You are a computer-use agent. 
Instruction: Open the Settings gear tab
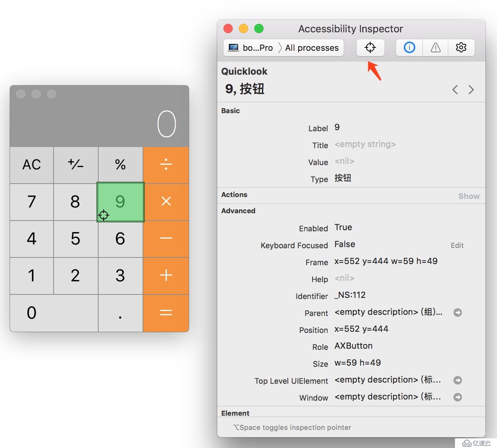(x=461, y=47)
